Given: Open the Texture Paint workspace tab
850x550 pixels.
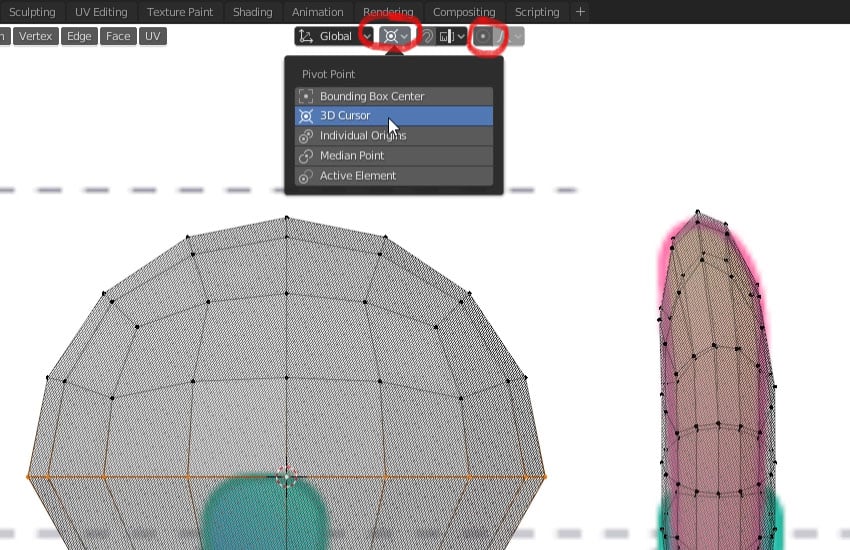Looking at the screenshot, I should pyautogui.click(x=180, y=12).
